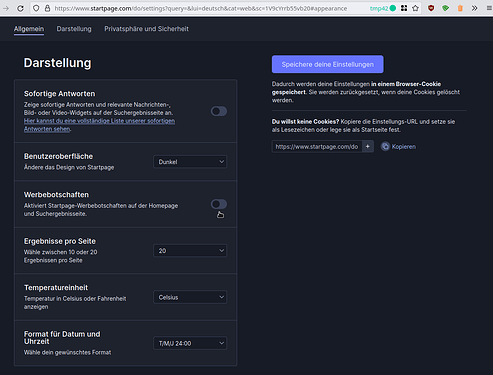Toggle the Sofortige Antworten switch
Screen dimensions: 493x375
tap(219, 111)
